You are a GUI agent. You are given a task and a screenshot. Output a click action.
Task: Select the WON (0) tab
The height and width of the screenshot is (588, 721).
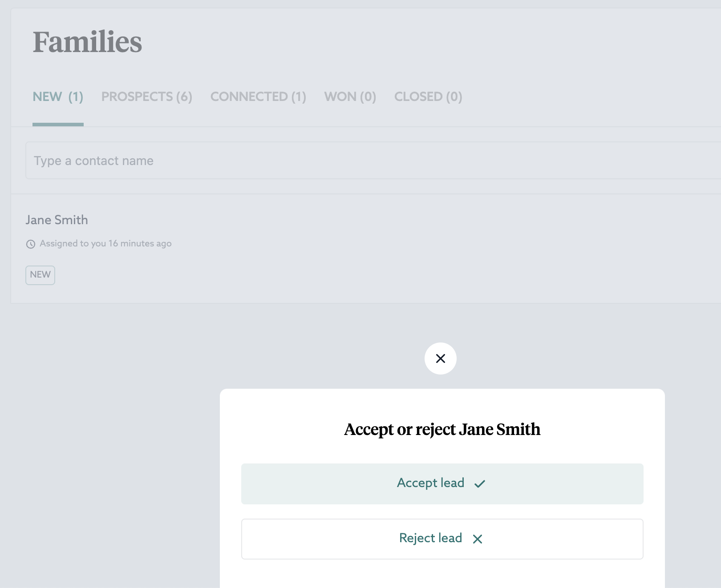(x=350, y=97)
